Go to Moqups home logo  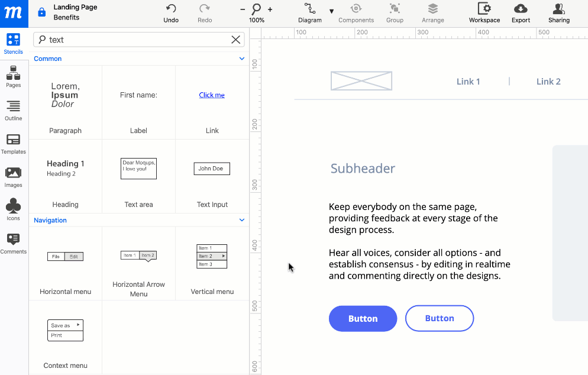pyautogui.click(x=14, y=13)
